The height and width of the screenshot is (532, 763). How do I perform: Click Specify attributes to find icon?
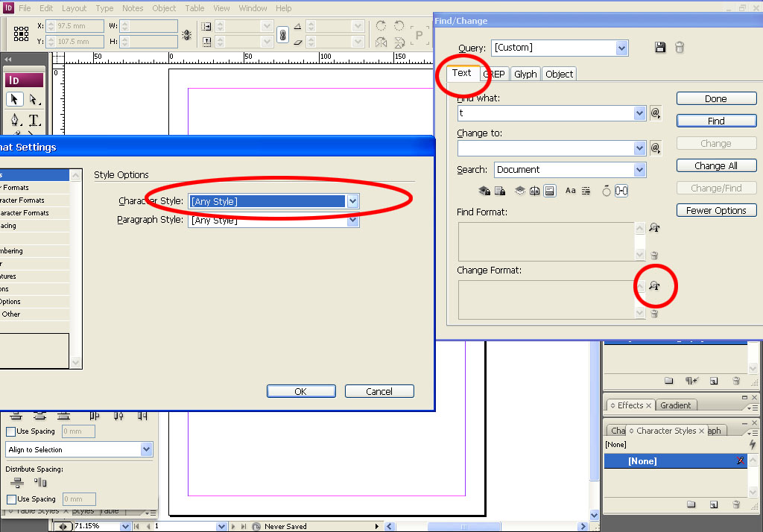[x=654, y=227]
